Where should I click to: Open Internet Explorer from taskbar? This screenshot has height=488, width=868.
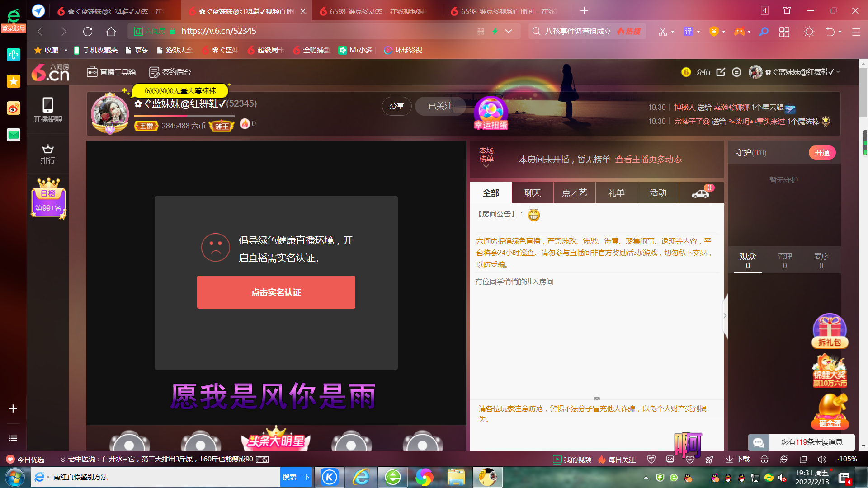point(361,477)
